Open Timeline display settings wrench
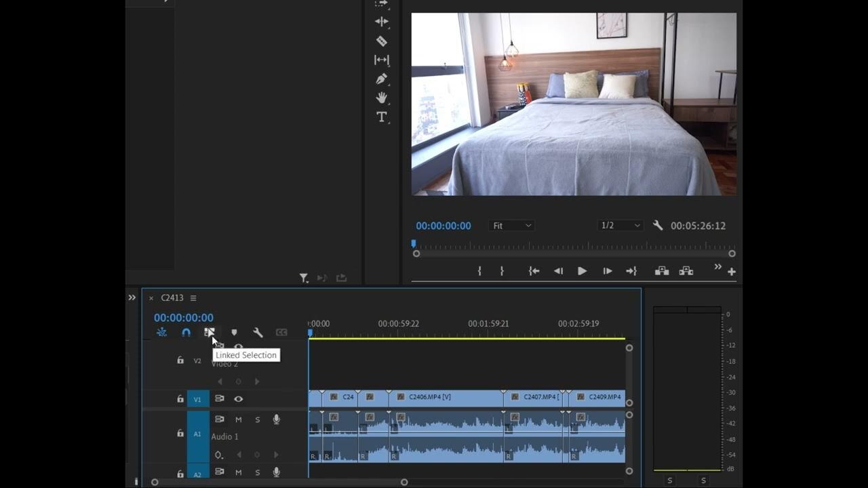This screenshot has height=488, width=868. pos(258,332)
